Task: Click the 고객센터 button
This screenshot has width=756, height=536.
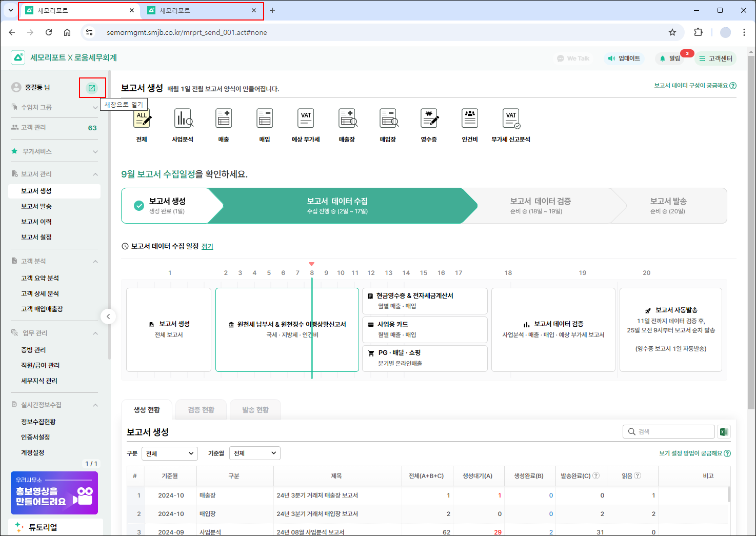Action: [715, 58]
